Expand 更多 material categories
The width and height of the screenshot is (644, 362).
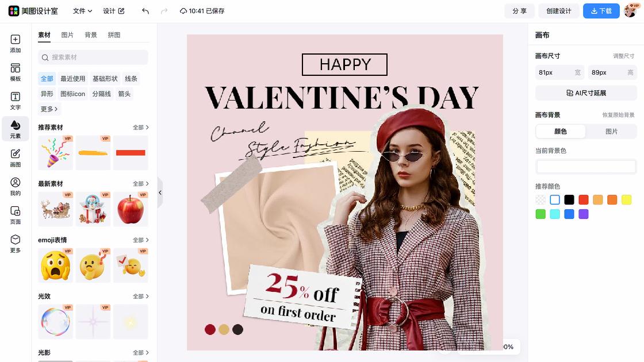(49, 109)
